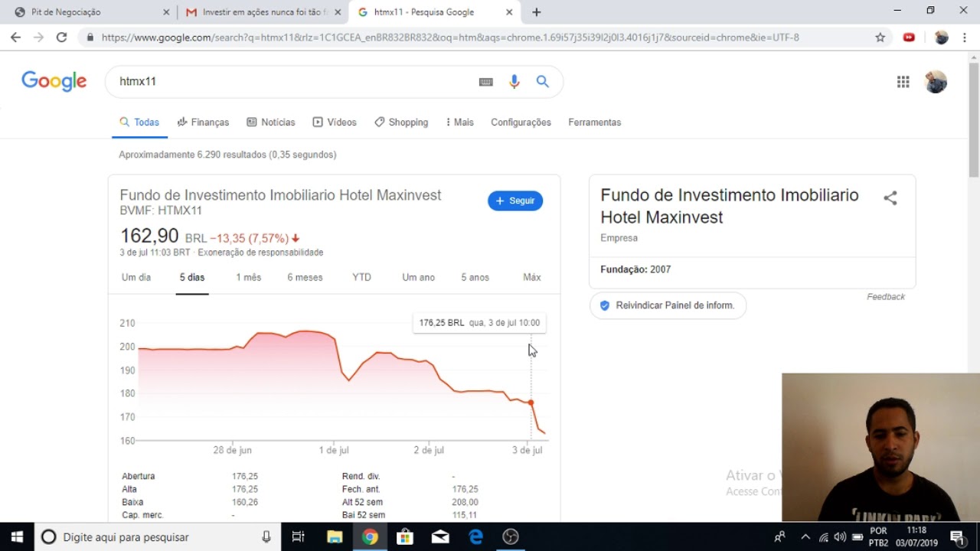Open the Google apps grid
The width and height of the screenshot is (980, 551).
point(903,82)
